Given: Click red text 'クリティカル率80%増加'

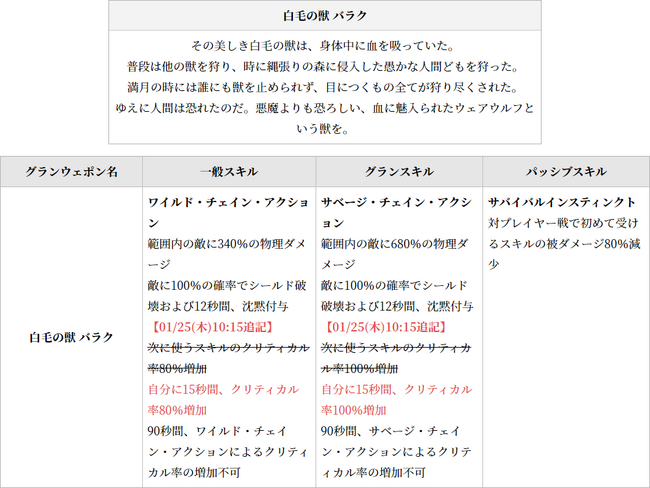Looking at the screenshot, I should pyautogui.click(x=224, y=400).
